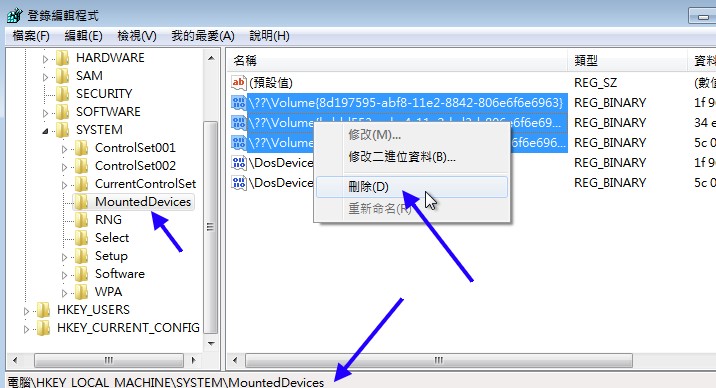Expand the HKEY_USERS hive
Screen dimensions: 716x388
coord(26,311)
